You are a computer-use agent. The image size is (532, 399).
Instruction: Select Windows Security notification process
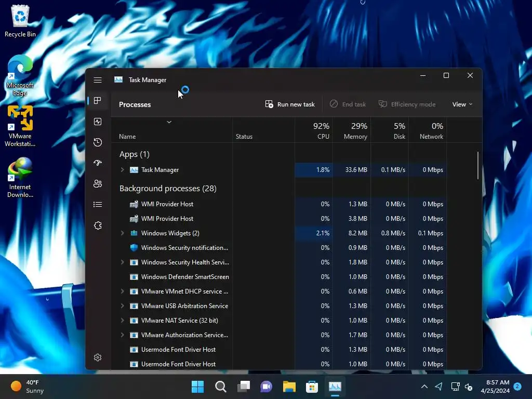click(279, 248)
